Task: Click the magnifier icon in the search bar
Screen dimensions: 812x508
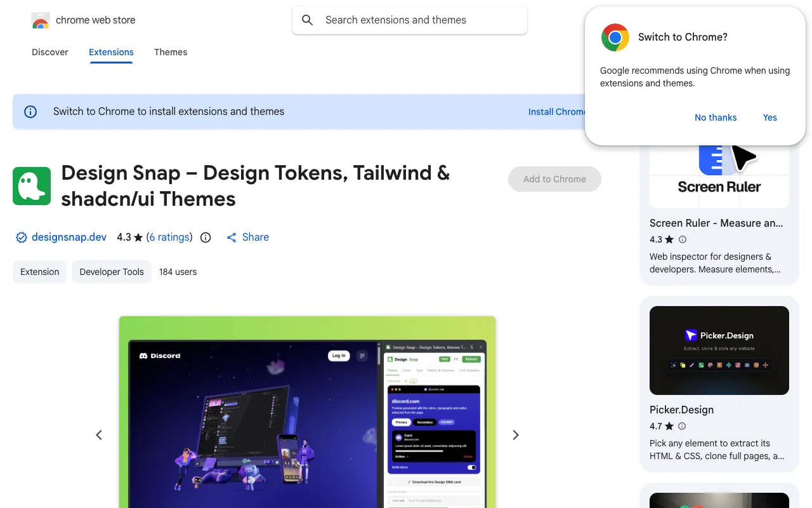Action: [x=308, y=20]
